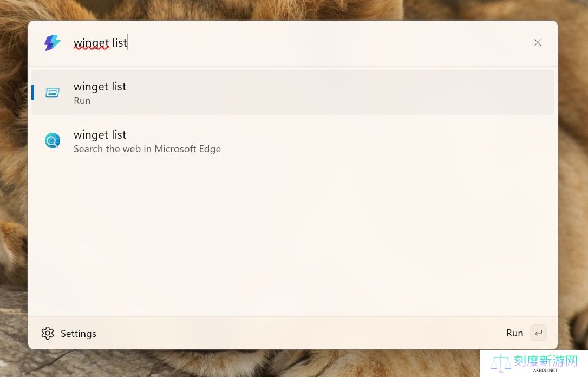
Task: Click the AKEDU.NET text in the watermark
Action: (545, 370)
